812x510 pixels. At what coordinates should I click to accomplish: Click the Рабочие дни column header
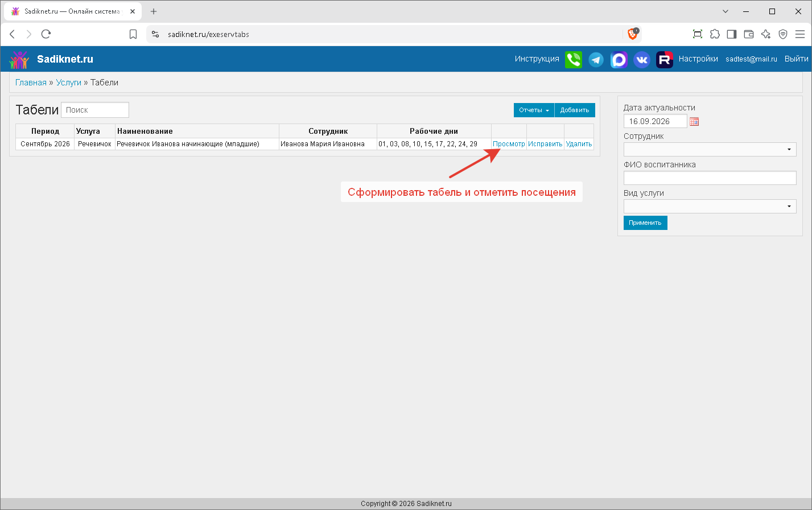(434, 131)
